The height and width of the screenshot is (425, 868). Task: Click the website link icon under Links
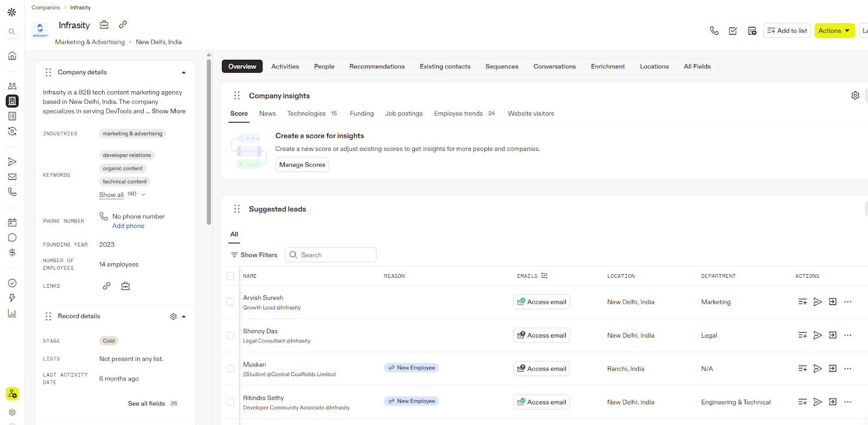tap(107, 286)
